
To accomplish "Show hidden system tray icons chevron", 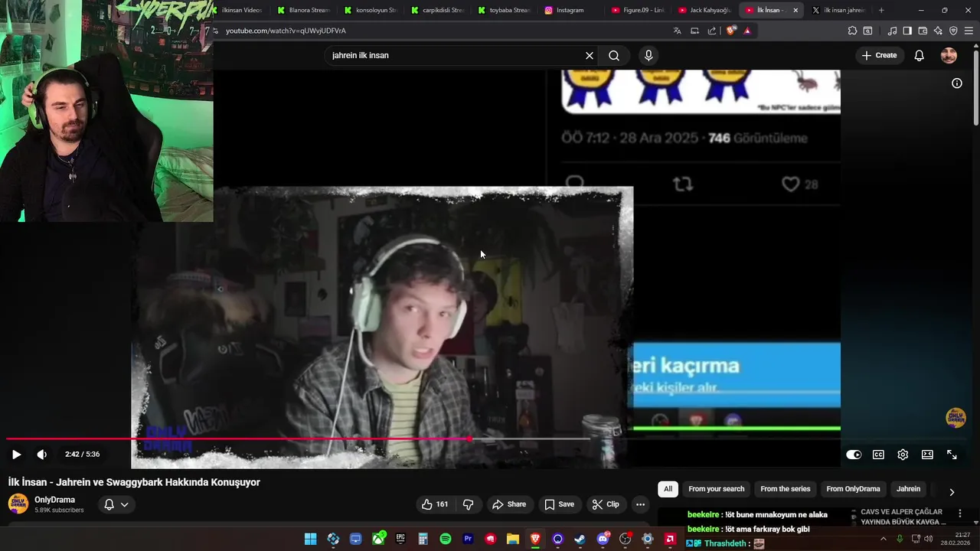I will click(x=883, y=539).
